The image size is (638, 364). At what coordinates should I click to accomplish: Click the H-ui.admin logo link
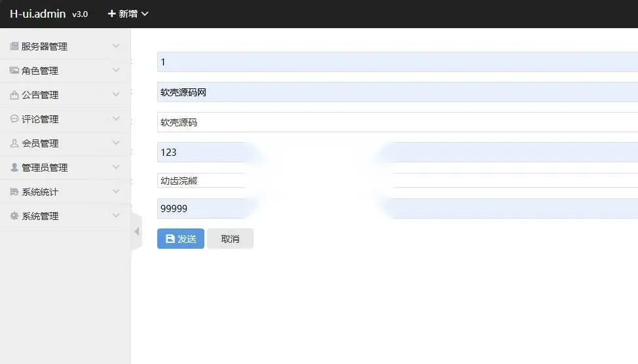(x=37, y=14)
